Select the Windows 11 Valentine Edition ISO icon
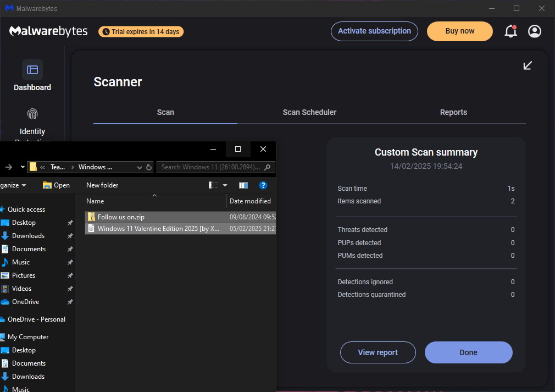Image resolution: width=555 pixels, height=392 pixels. [91, 228]
